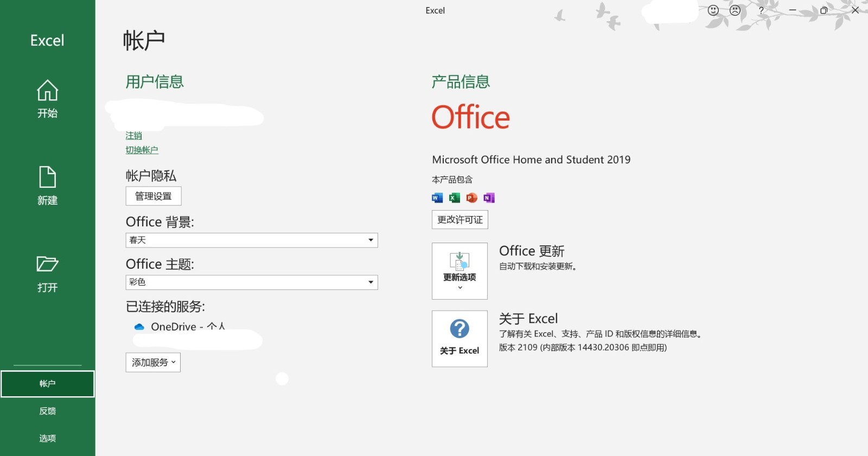This screenshot has height=456, width=868.
Task: Click the 本产品包含 label
Action: tap(452, 180)
